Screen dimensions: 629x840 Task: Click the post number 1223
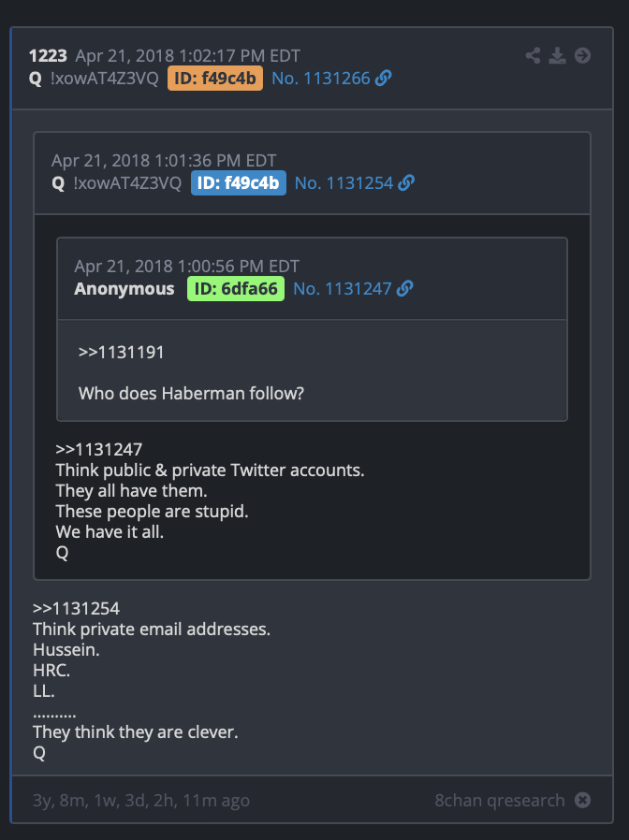pyautogui.click(x=48, y=56)
